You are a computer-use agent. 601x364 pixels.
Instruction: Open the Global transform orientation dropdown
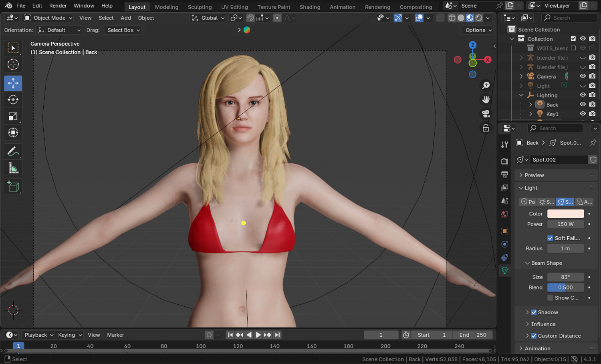[208, 18]
